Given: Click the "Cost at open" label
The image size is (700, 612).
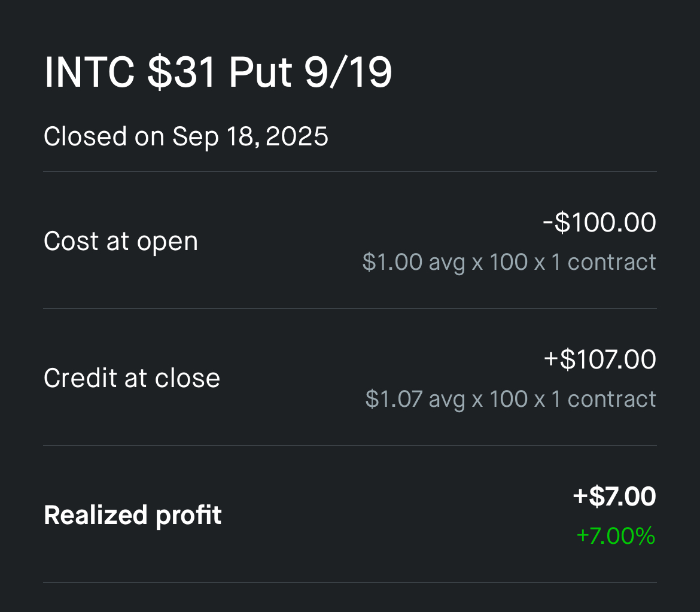Looking at the screenshot, I should click(120, 241).
